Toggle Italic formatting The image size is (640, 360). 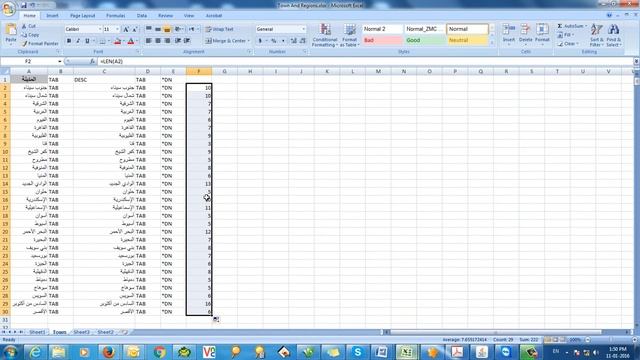(x=78, y=41)
